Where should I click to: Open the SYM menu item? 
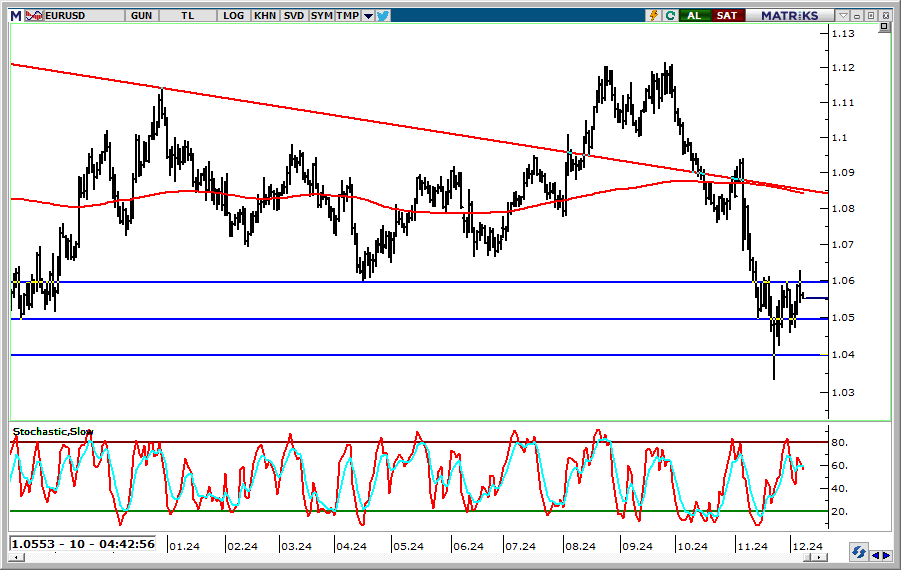tap(321, 15)
